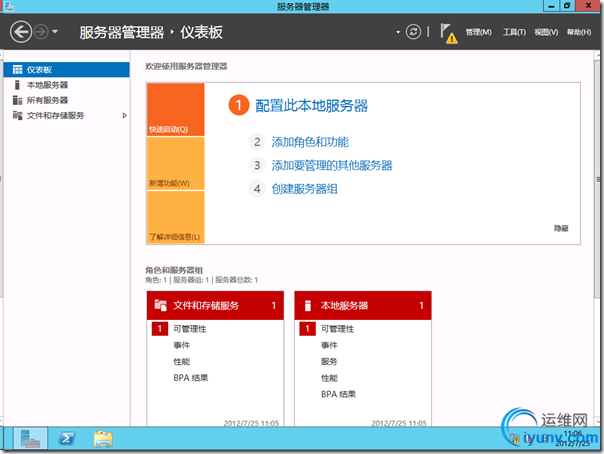The width and height of the screenshot is (604, 454).
Task: Open 性能 in 文件和存储服务 tile
Action: point(181,362)
